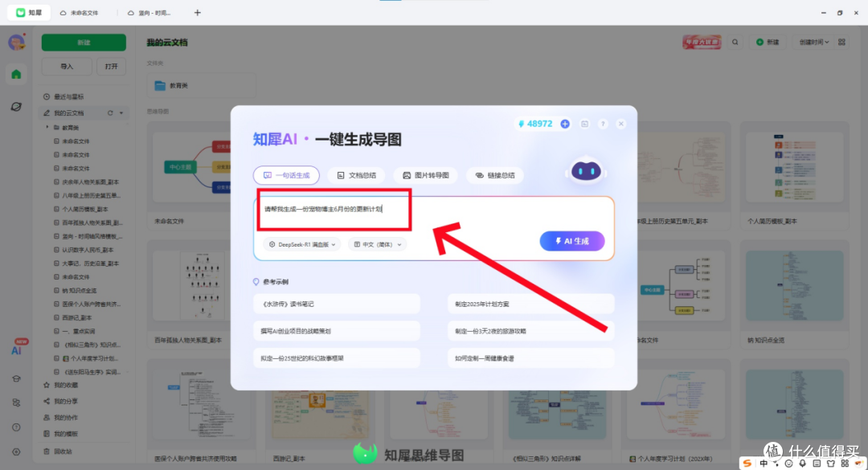Click the robot mascot in the AI dialog

[586, 172]
